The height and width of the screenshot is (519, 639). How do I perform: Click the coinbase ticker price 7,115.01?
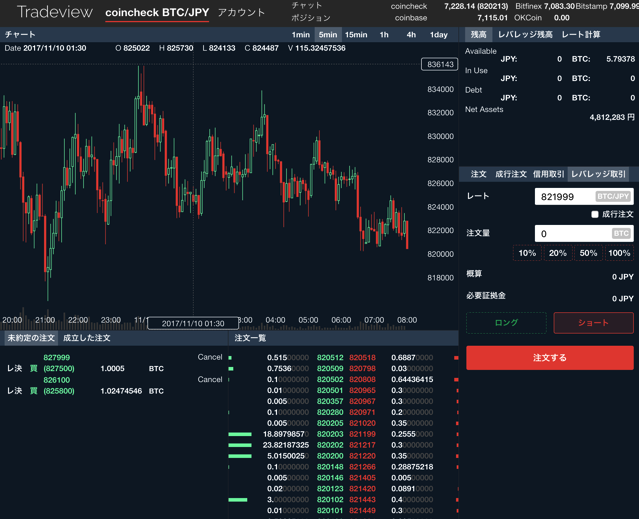coord(492,18)
